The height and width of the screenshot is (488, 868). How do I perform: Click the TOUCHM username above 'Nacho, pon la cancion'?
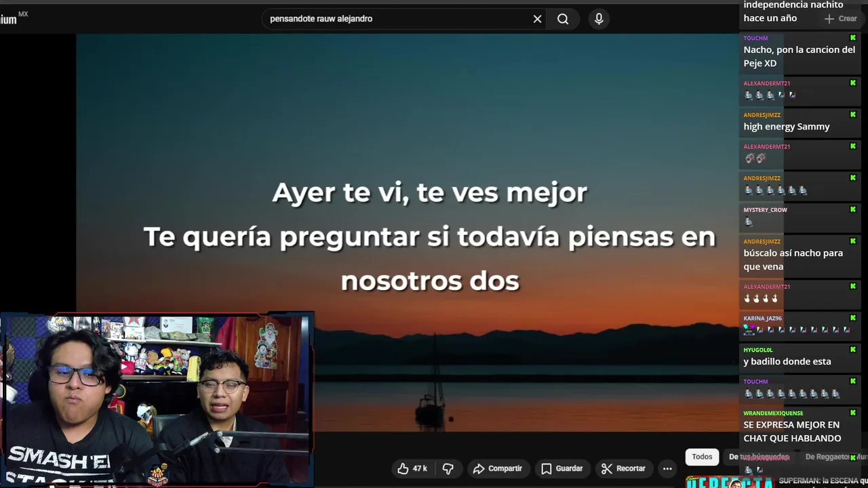[755, 38]
